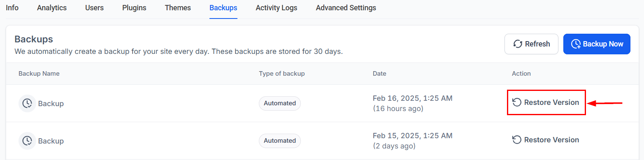Click Automated badge in Feb 16 row
The image size is (644, 160).
(280, 103)
